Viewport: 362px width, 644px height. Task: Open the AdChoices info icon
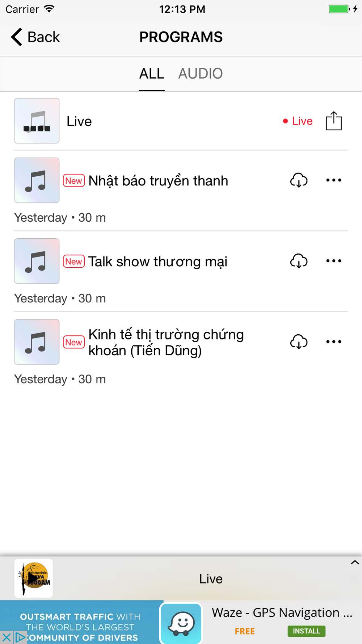point(20,637)
